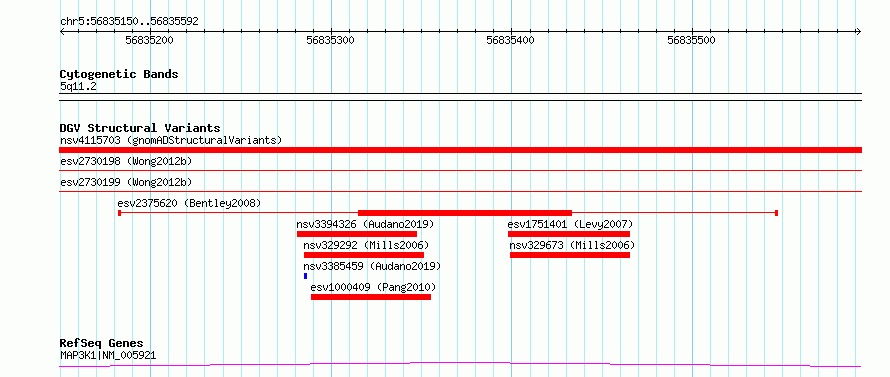
Task: Open nsv329673 (Mills2006) label
Action: [x=572, y=245]
